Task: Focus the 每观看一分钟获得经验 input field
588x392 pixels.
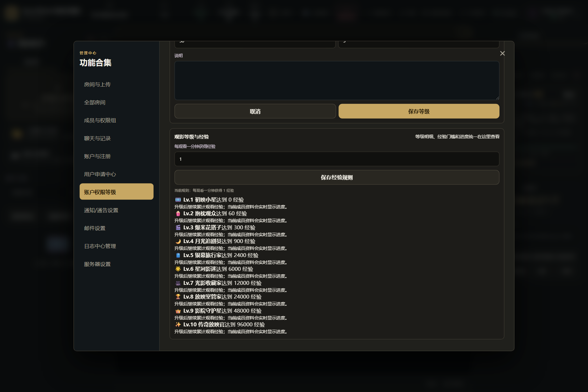Action: coord(337,159)
